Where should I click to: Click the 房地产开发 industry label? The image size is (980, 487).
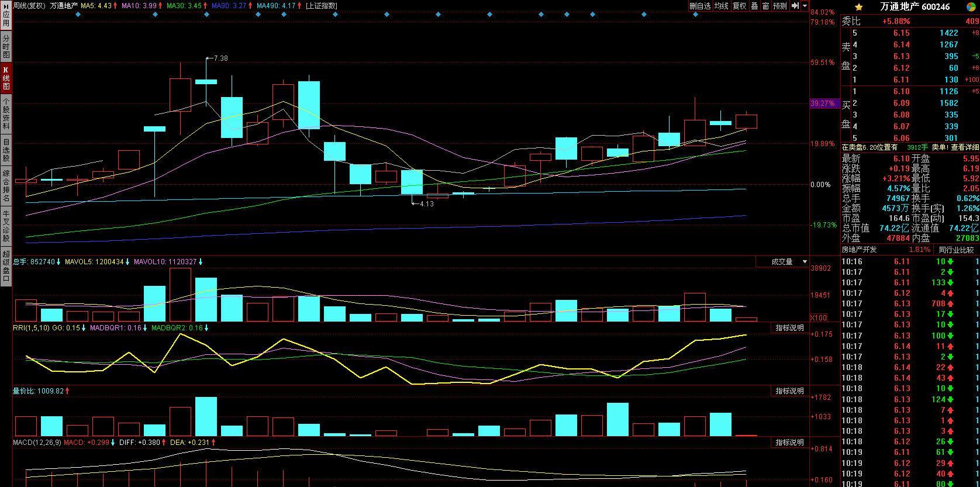click(x=859, y=250)
